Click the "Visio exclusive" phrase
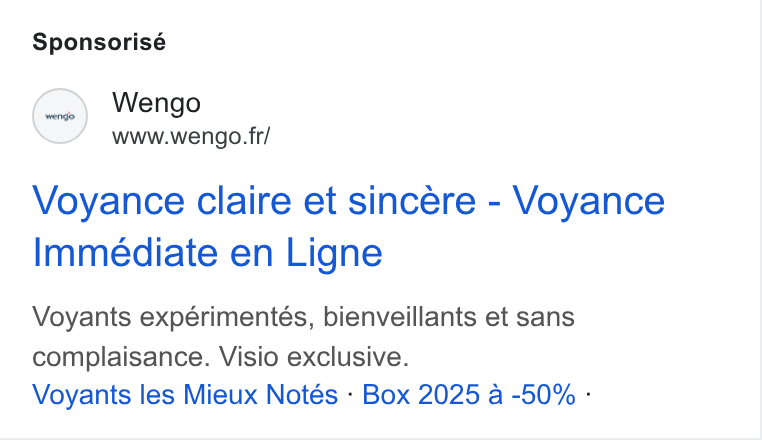This screenshot has height=440, width=762. tap(311, 357)
